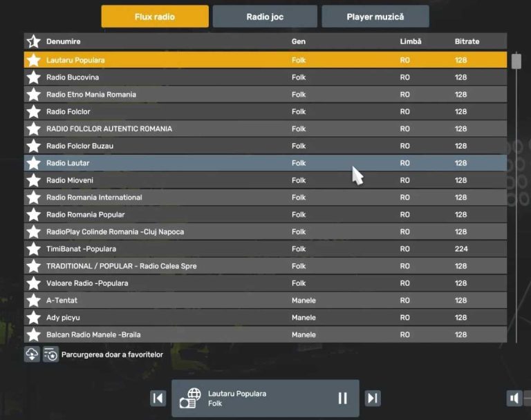Click star icon beside Valoare Radio -Populara
Screen dimensions: 531x420
pyautogui.click(x=34, y=283)
